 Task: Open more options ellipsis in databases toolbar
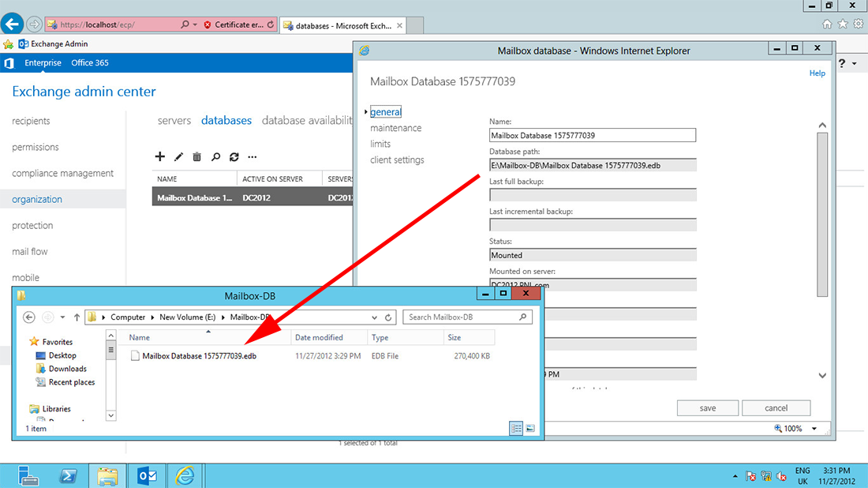(x=253, y=157)
